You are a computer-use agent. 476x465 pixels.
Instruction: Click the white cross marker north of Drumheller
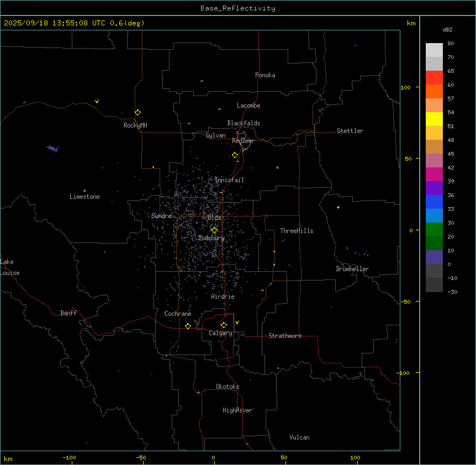pyautogui.click(x=338, y=207)
